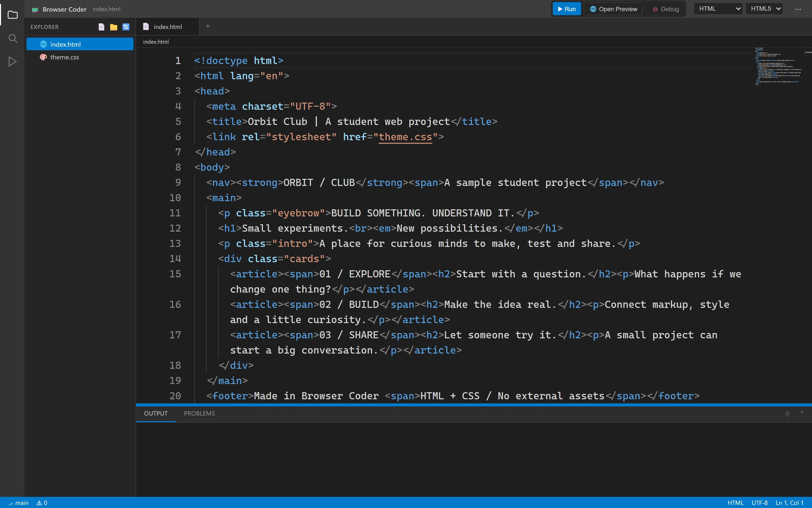The image size is (812, 508).
Task: Click the main branch indicator
Action: click(x=19, y=503)
